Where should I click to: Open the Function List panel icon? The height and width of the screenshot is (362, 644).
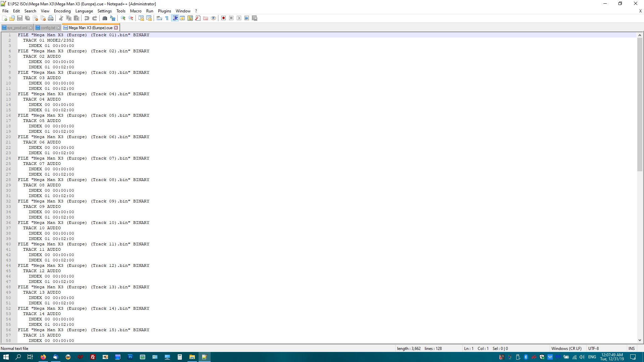pos(198,18)
